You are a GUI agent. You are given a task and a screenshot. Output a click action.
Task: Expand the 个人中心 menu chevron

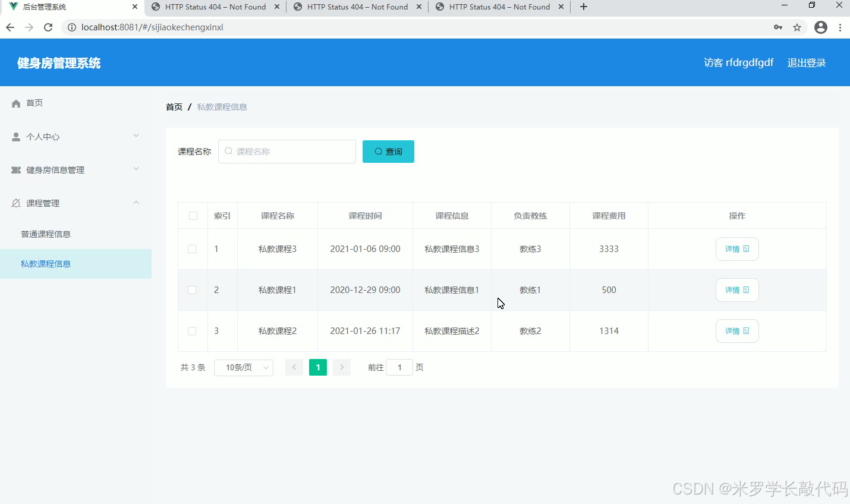136,136
